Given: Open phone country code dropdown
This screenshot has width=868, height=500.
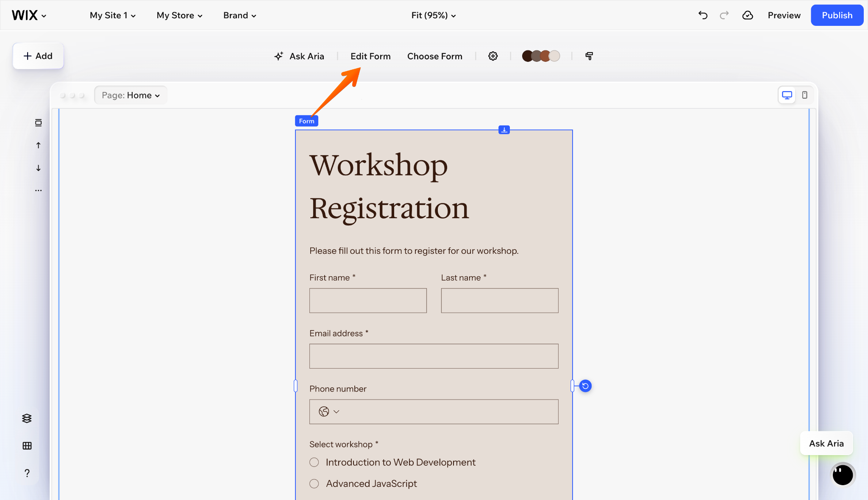Looking at the screenshot, I should pos(329,411).
